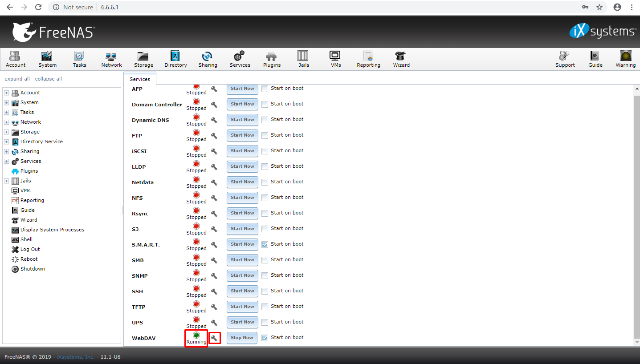Image resolution: width=640 pixels, height=364 pixels.
Task: Enable Start on boot for FTP
Action: point(265,135)
